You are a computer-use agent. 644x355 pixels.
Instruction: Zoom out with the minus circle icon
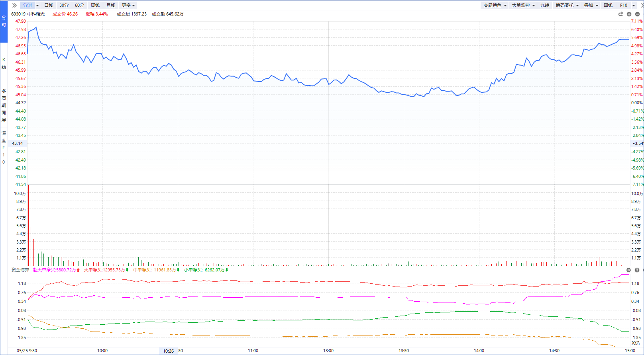pos(637,14)
